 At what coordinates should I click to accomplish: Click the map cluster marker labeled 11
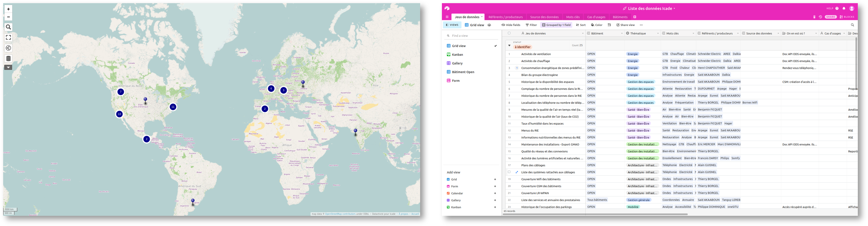[173, 107]
